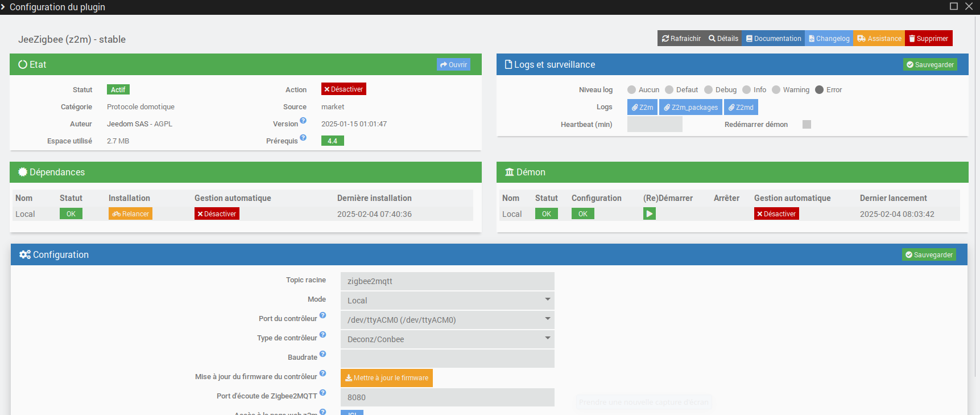Screen dimensions: 980x415
Task: Select the Debug log level
Action: pyautogui.click(x=709, y=90)
